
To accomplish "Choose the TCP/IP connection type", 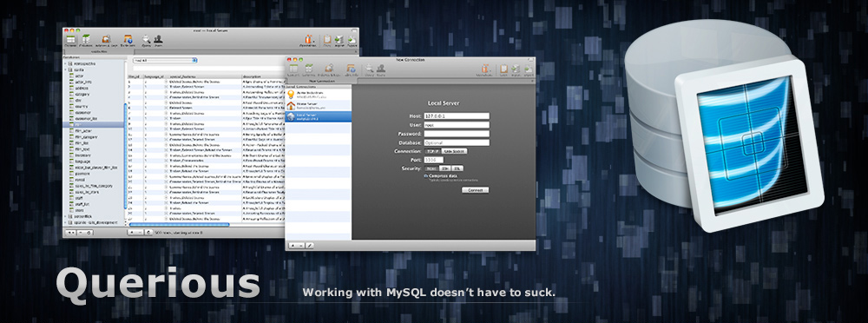I will point(433,151).
